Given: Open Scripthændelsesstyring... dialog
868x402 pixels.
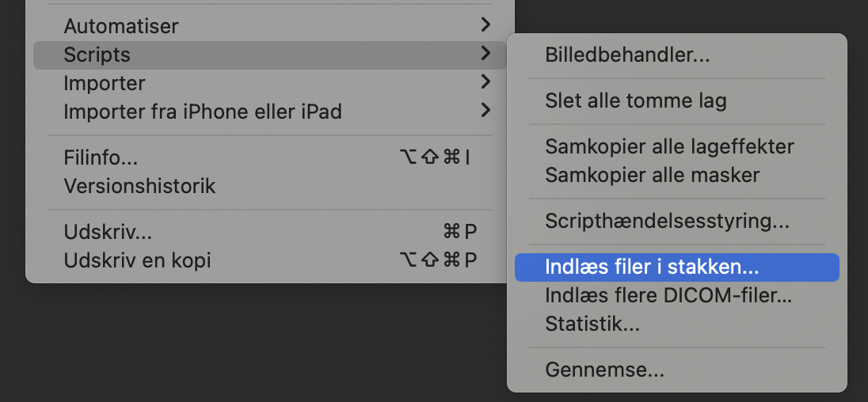Looking at the screenshot, I should (667, 221).
